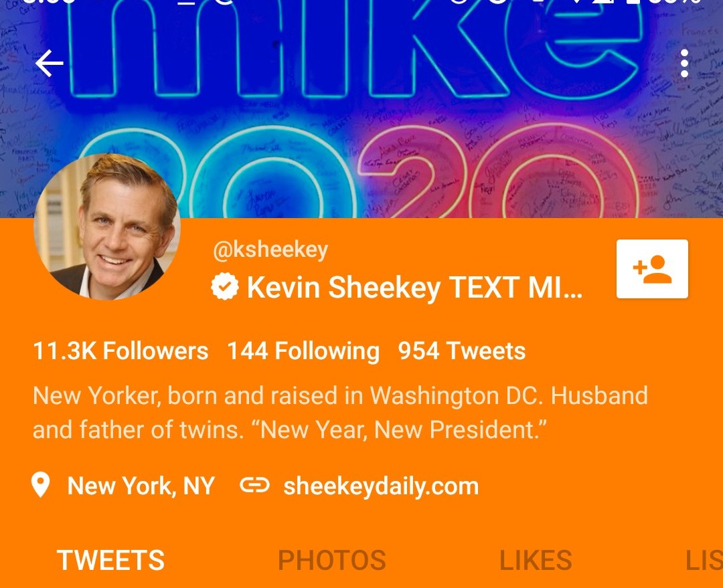Tap the 954 Tweets count
This screenshot has height=588, width=723.
pos(461,351)
